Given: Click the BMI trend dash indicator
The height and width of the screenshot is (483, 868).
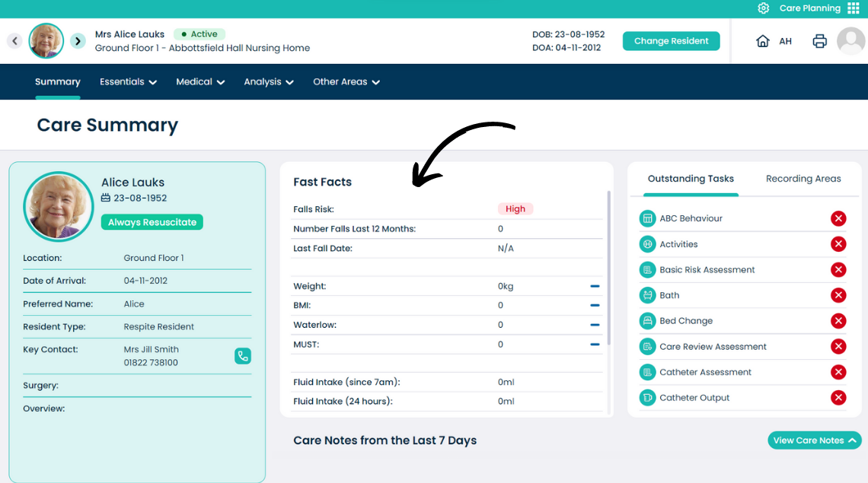Looking at the screenshot, I should [595, 306].
